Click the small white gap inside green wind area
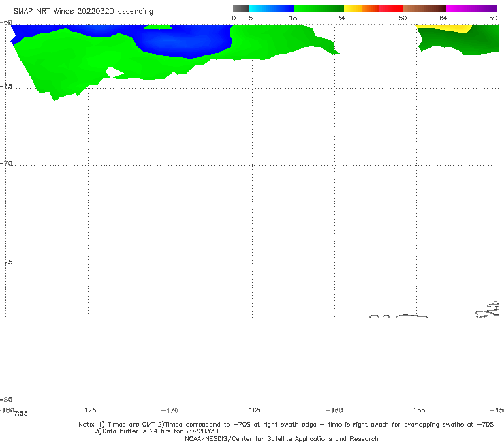Viewport: 504px width, 443px height. pos(114,73)
